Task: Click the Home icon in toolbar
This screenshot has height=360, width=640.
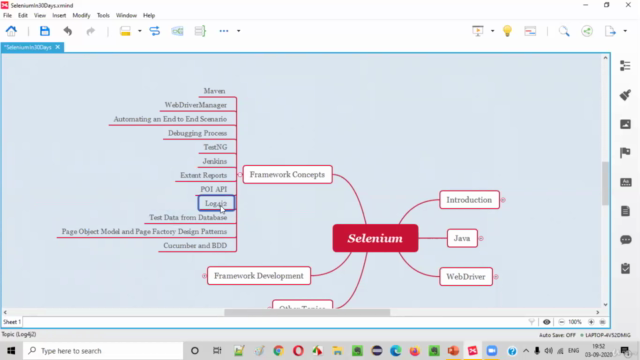Action: (x=11, y=31)
